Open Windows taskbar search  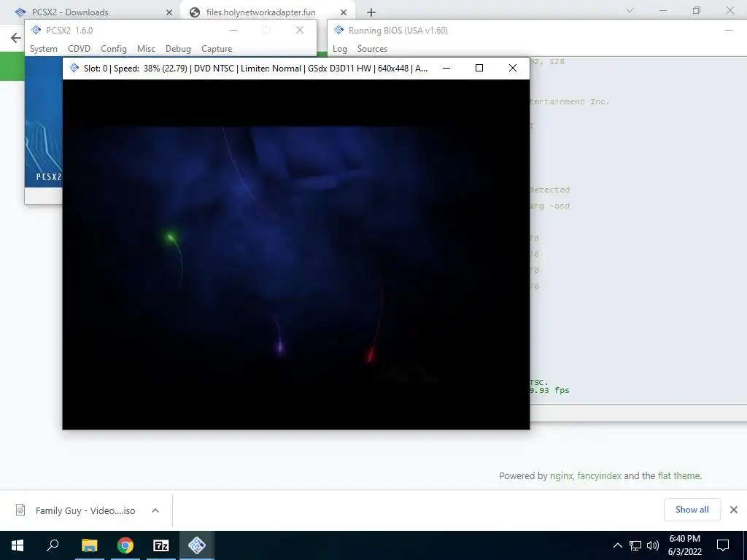coord(53,545)
